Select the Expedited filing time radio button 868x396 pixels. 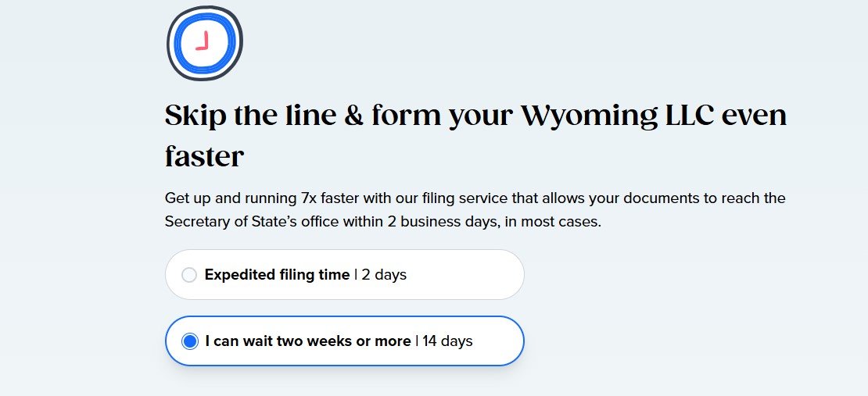[x=189, y=275]
